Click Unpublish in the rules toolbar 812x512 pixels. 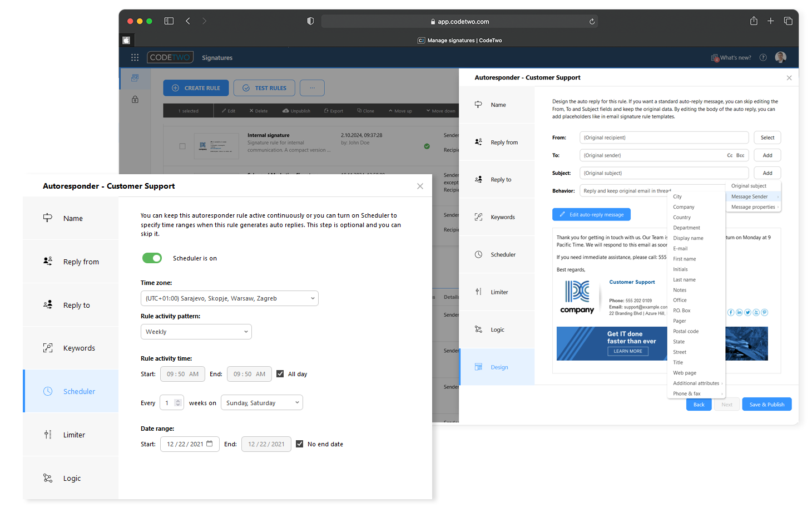click(296, 111)
